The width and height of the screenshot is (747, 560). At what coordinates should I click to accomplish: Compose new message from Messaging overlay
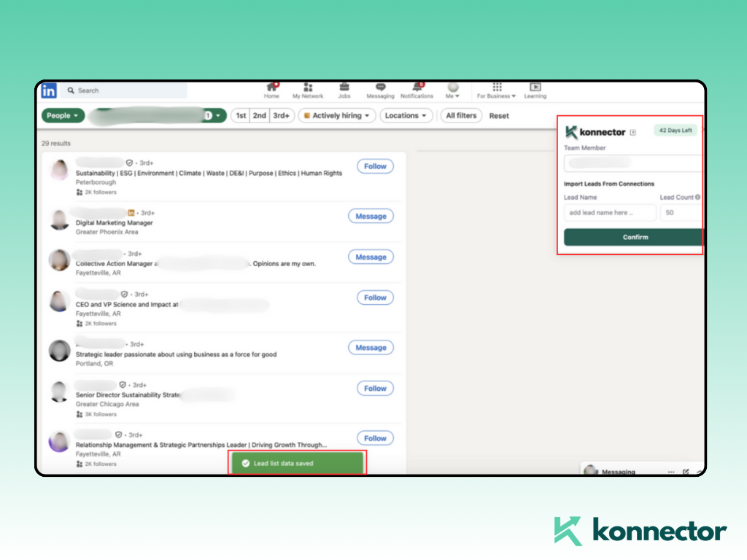coord(686,472)
